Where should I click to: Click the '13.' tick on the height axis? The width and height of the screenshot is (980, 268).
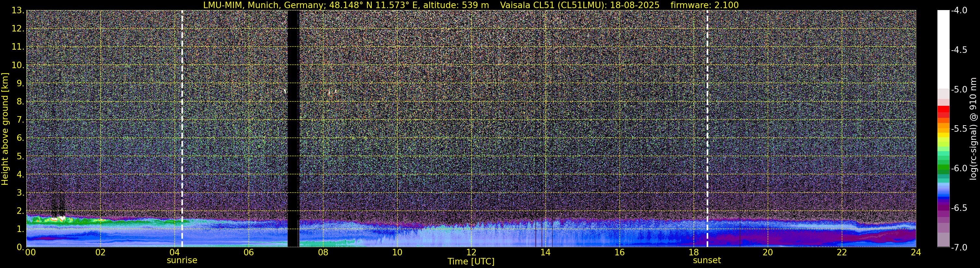[18, 11]
